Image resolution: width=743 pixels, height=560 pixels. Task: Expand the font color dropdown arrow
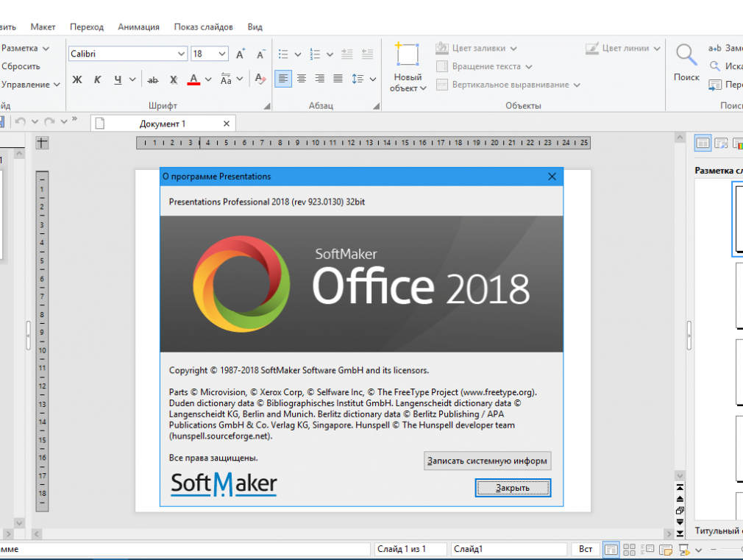pos(208,79)
